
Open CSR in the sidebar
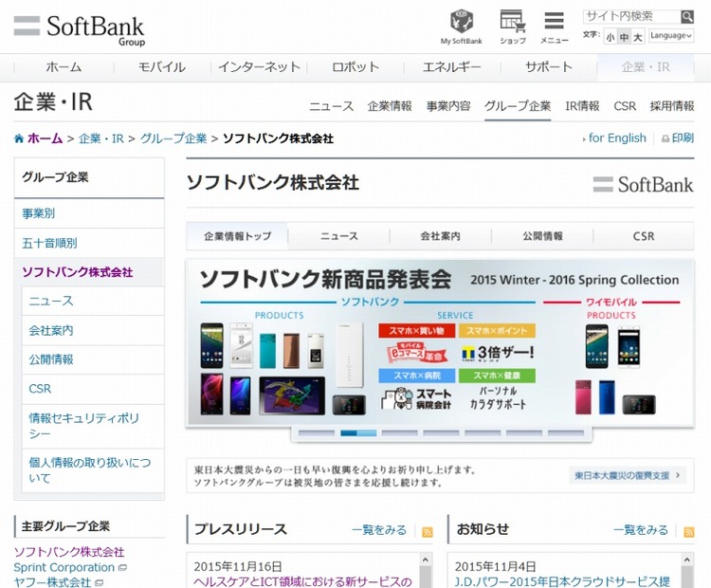click(93, 389)
